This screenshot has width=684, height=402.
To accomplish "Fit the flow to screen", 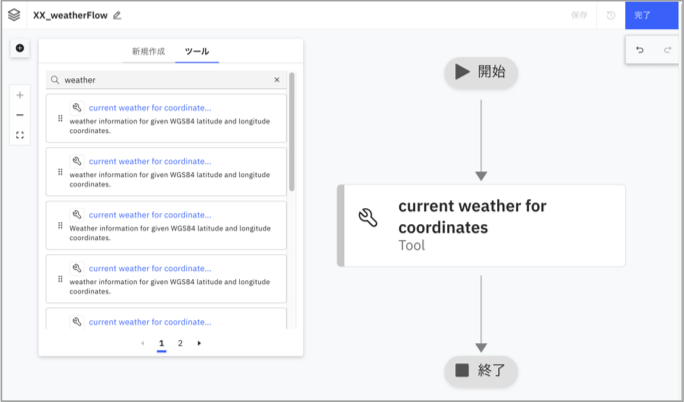I will pyautogui.click(x=20, y=135).
